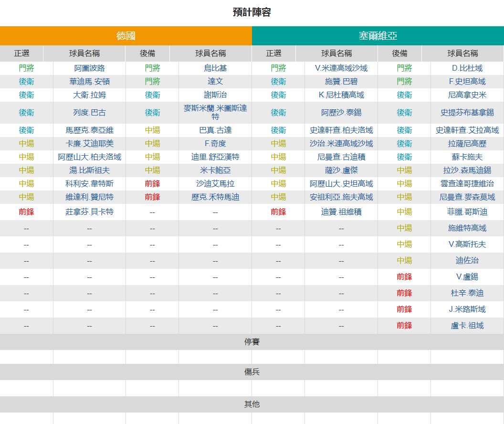Open 維達利.贊尼特 player details

pos(89,197)
